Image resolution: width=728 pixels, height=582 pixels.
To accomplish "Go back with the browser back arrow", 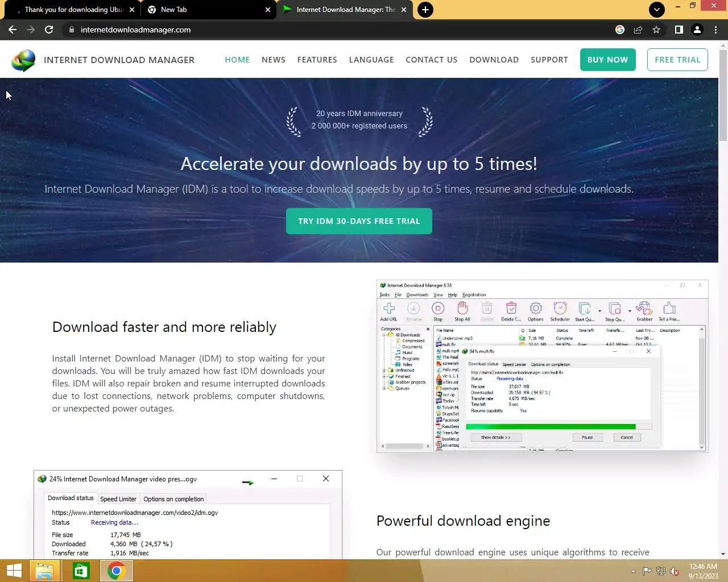I will point(13,30).
